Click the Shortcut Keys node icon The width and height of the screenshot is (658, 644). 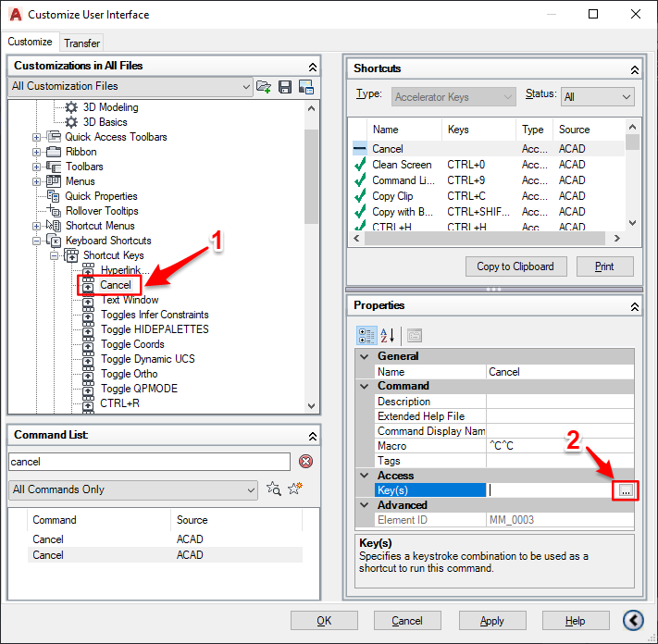pos(71,255)
